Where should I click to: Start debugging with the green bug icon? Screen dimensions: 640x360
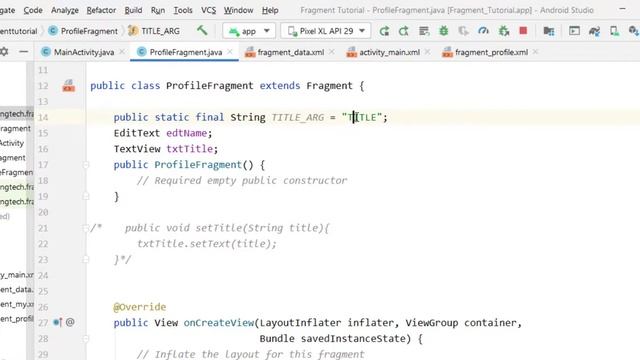tap(444, 31)
